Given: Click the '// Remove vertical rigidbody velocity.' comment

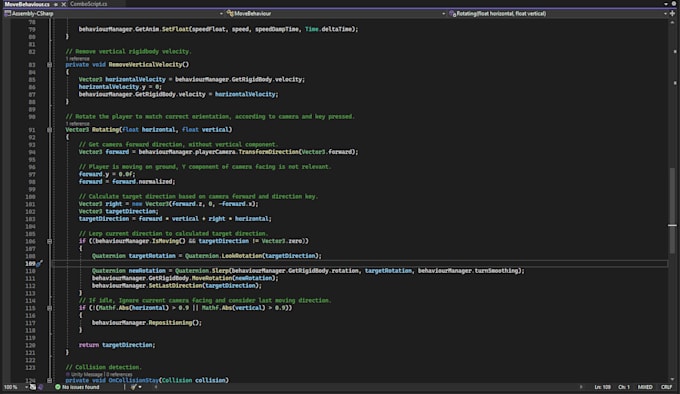Looking at the screenshot, I should pyautogui.click(x=128, y=52).
